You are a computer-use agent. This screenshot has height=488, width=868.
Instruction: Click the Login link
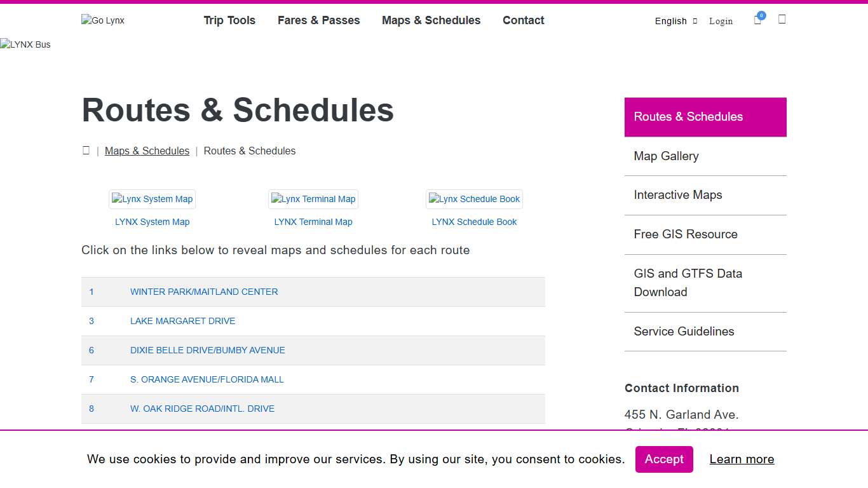(x=721, y=21)
